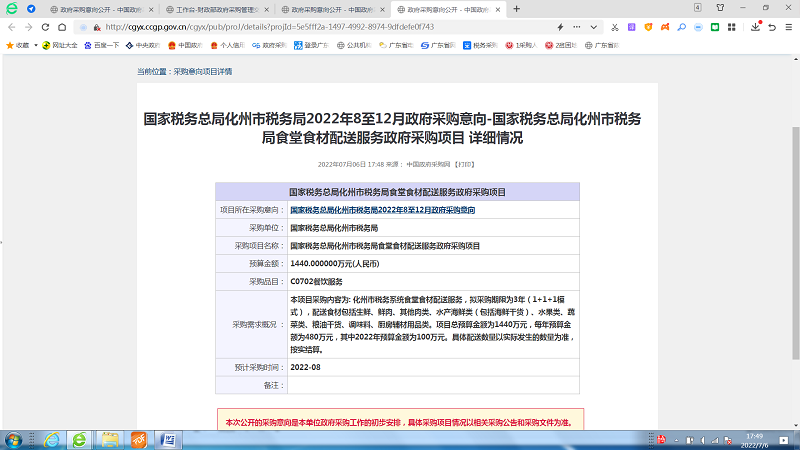Click the lightning speed mode icon
Screen dimensions: 800x450
(560, 27)
